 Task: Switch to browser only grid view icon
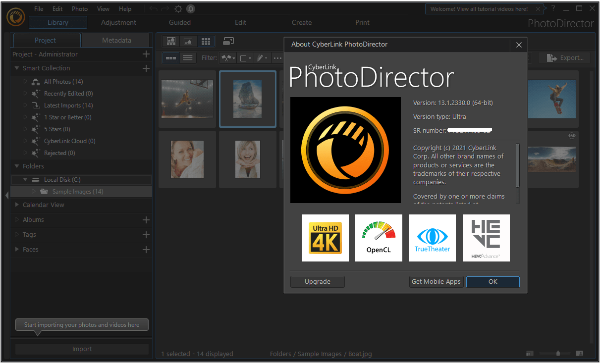(205, 41)
